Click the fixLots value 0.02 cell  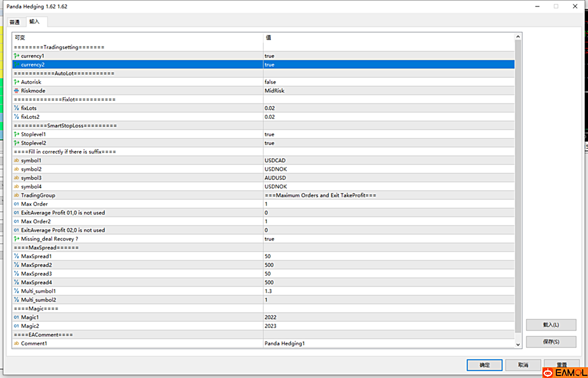[x=388, y=108]
